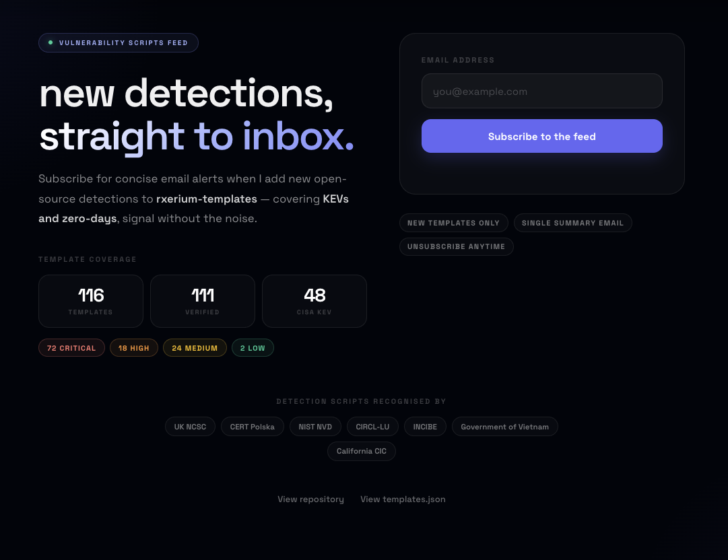
Task: Click Subscribe to the feed button
Action: (x=542, y=136)
